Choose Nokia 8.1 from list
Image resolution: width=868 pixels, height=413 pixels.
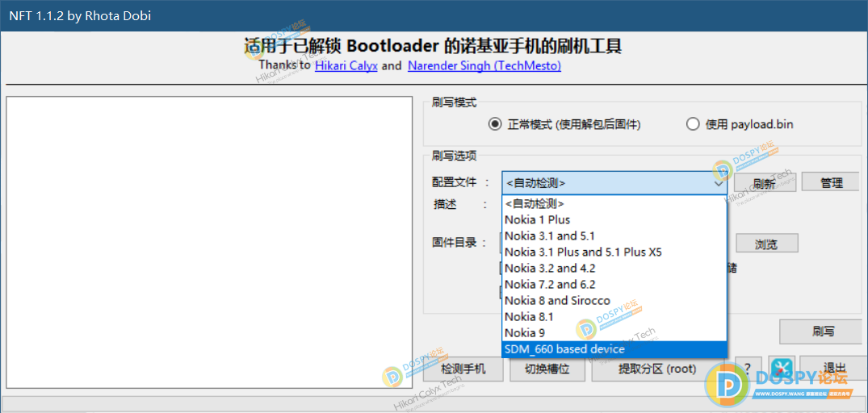[x=614, y=317]
